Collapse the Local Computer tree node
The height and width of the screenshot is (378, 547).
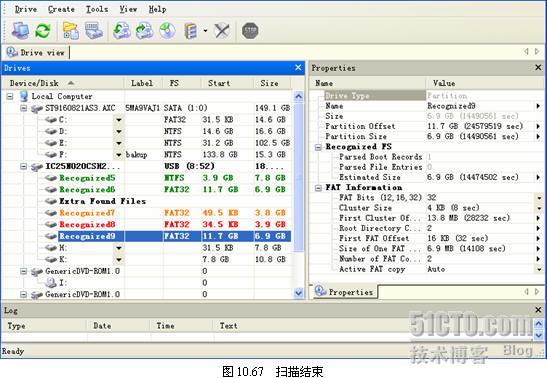click(10, 96)
